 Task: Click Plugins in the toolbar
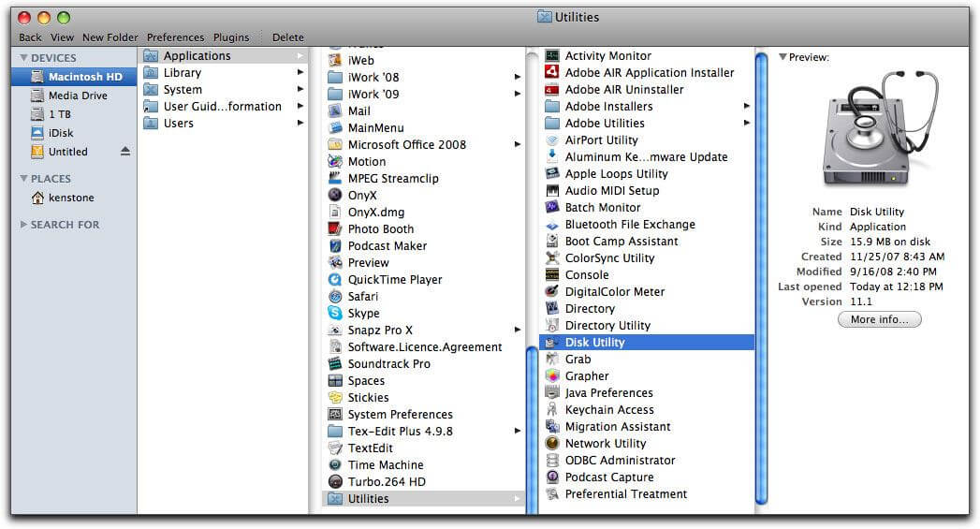(231, 37)
